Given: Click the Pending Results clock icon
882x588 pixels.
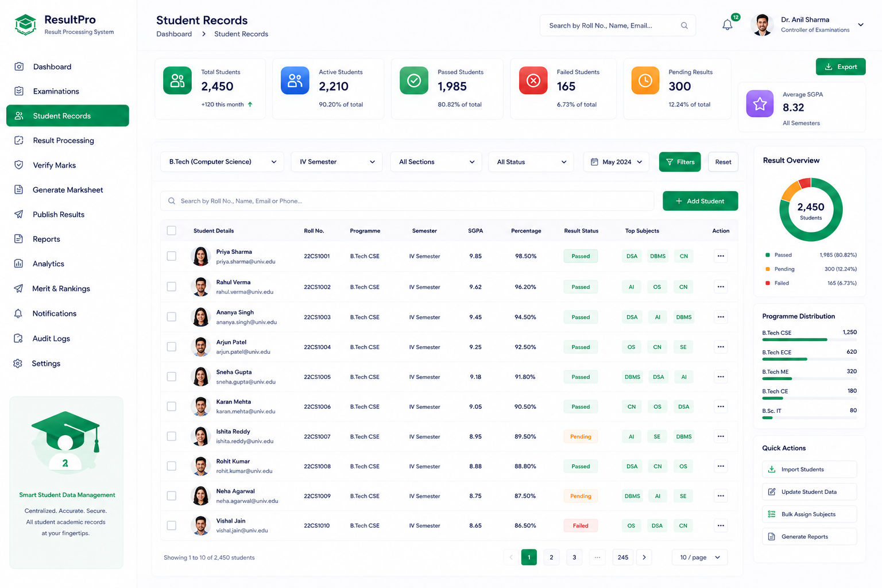Looking at the screenshot, I should (645, 80).
